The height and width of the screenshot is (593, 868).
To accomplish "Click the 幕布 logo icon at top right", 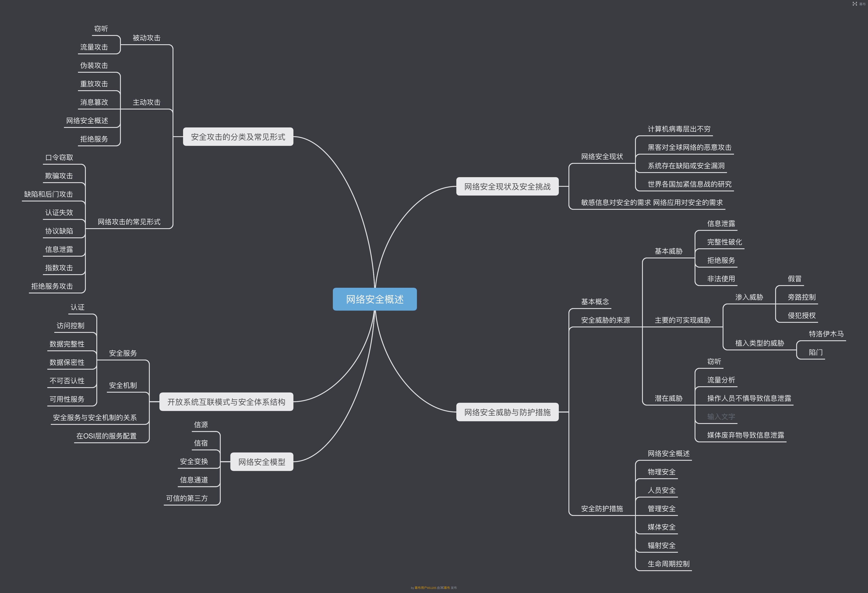I will (x=855, y=4).
